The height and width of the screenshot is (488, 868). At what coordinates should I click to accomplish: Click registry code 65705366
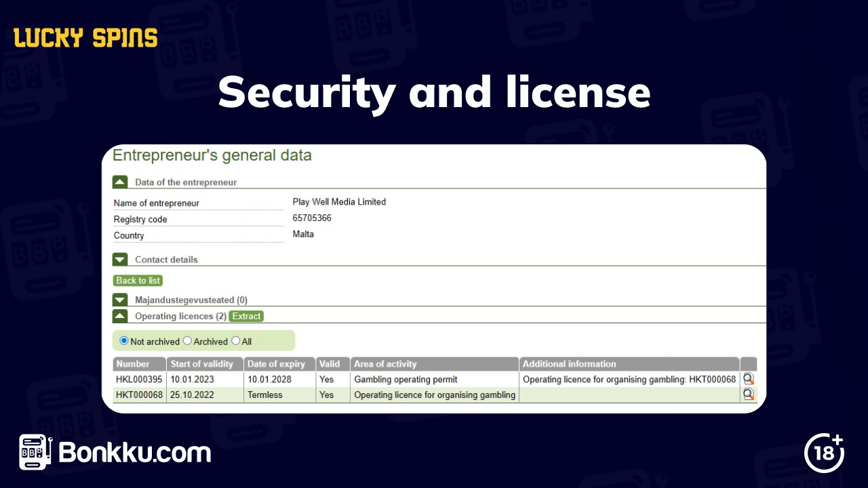point(312,218)
